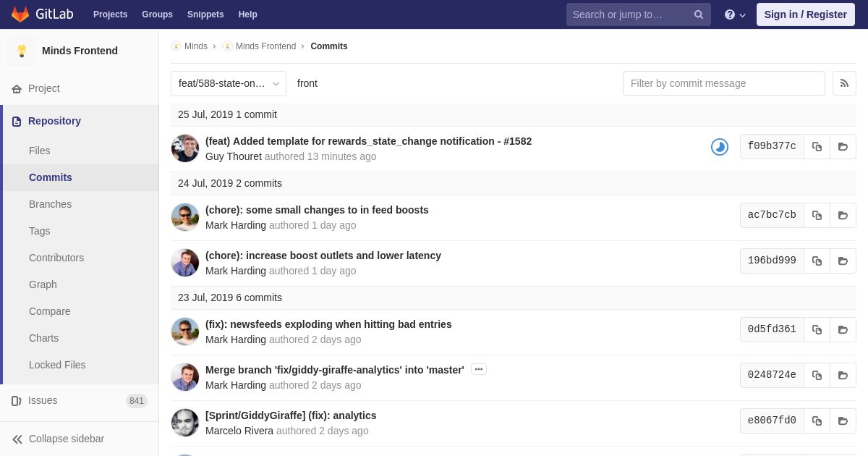Open the feat/588-state-on branch dropdown
This screenshot has width=868, height=456.
click(229, 83)
